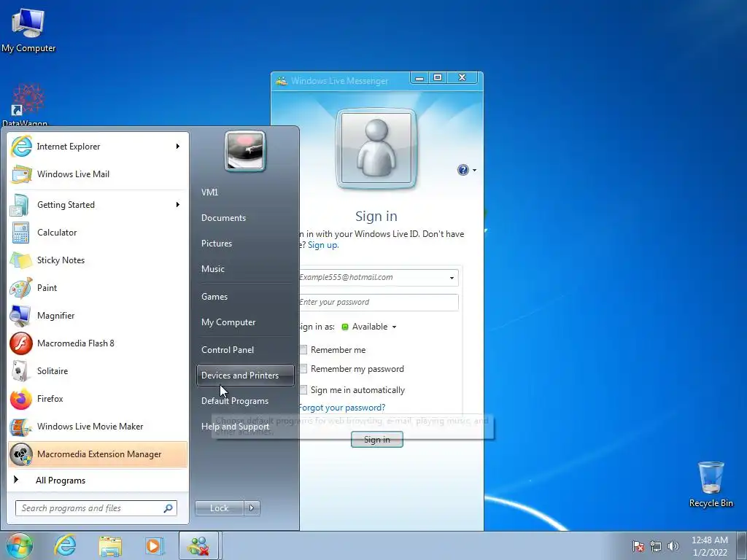Screen dimensions: 747x560
Task: Check Sign me in automatically
Action: point(303,390)
